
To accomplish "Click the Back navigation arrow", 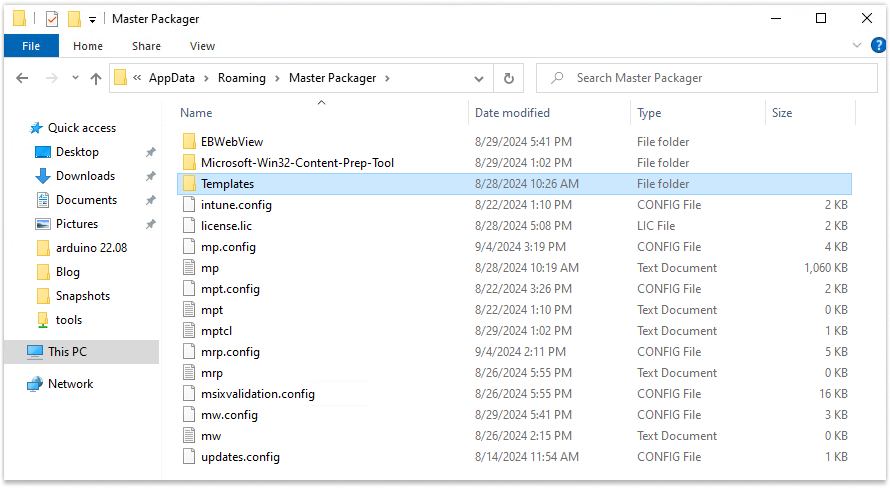I will click(22, 78).
